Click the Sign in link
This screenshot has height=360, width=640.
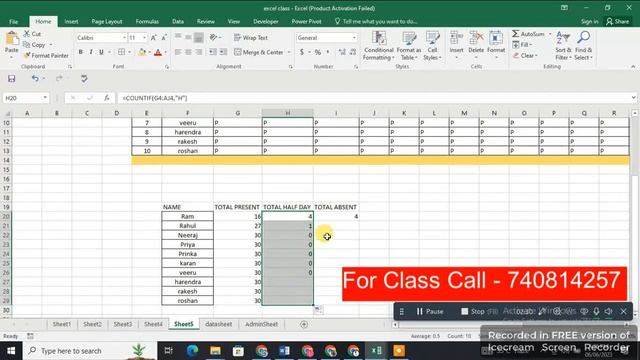[589, 21]
